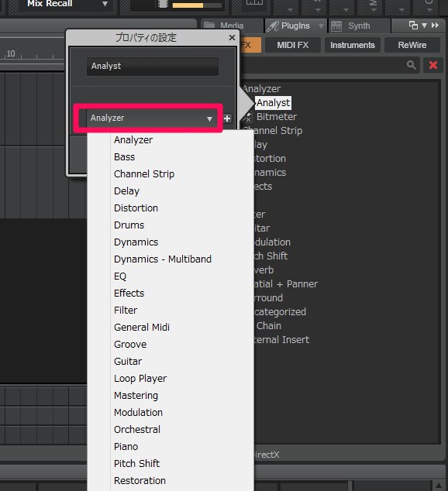Open the Media browser tab
Image resolution: width=448 pixels, height=491 pixels.
tap(232, 26)
